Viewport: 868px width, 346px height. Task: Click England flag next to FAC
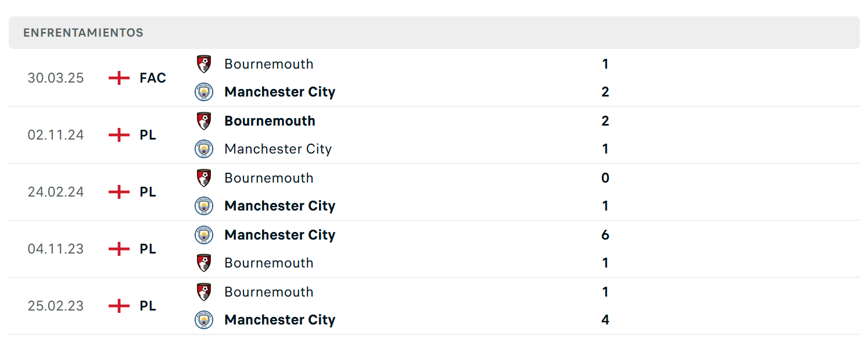pos(119,78)
